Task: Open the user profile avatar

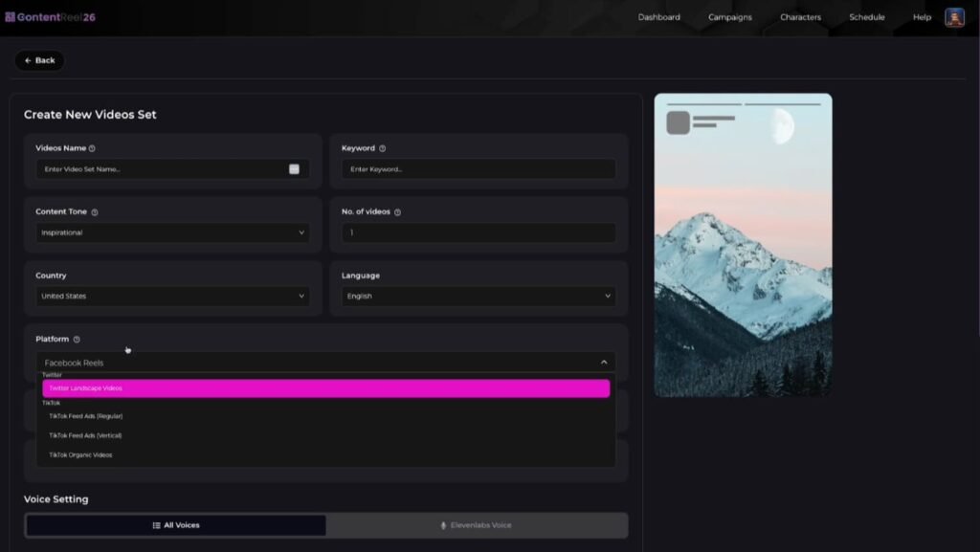Action: click(x=954, y=16)
